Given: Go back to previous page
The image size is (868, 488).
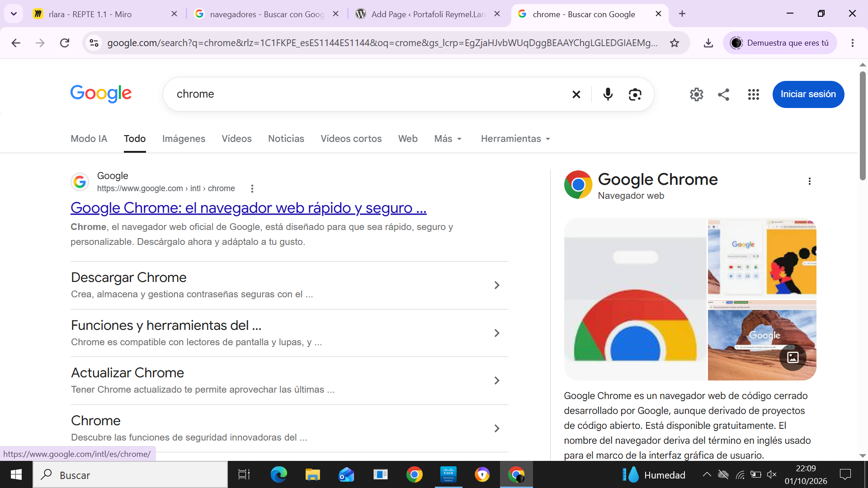Looking at the screenshot, I should click(x=16, y=43).
